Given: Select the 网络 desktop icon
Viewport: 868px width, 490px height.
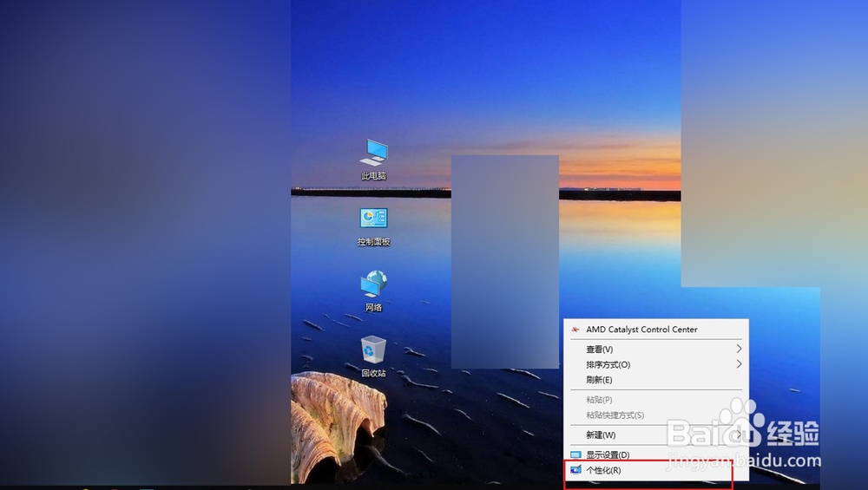Looking at the screenshot, I should (x=373, y=291).
